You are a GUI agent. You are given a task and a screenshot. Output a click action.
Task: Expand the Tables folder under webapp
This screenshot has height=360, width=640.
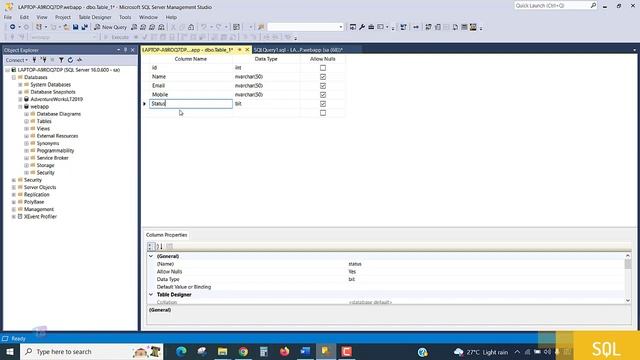[x=27, y=121]
